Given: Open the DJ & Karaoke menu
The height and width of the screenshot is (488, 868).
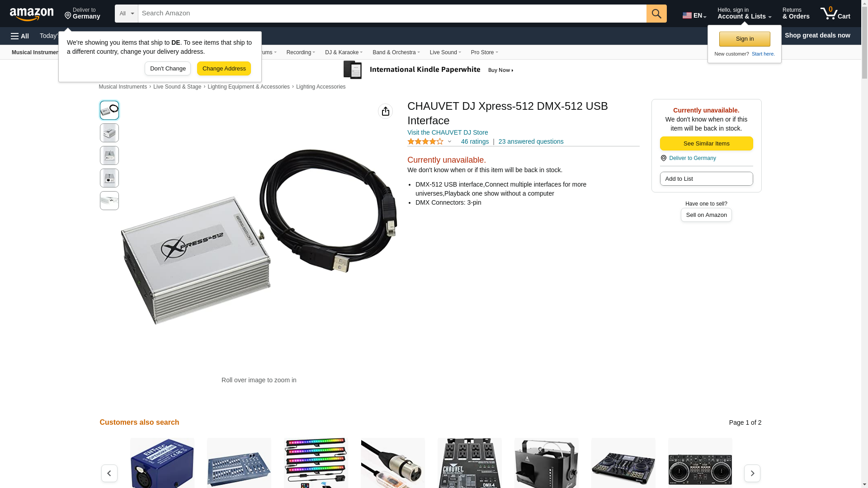Looking at the screenshot, I should pyautogui.click(x=344, y=52).
